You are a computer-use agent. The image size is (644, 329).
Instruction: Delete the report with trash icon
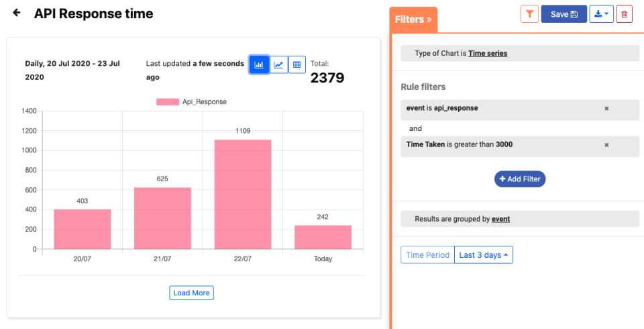[625, 13]
